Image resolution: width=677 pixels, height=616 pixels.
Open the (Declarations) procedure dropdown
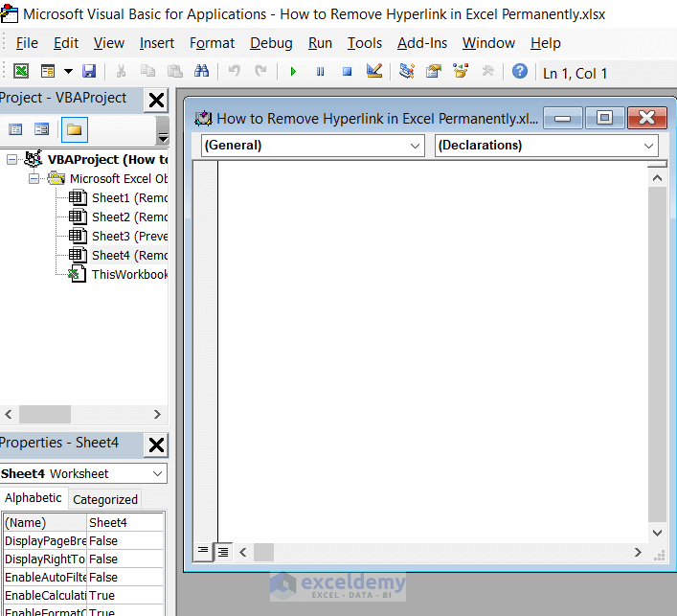tap(546, 146)
